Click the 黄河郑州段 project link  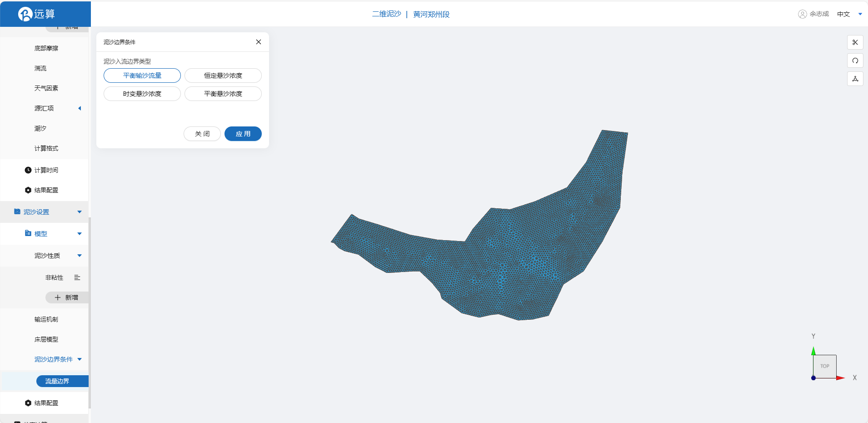point(431,14)
